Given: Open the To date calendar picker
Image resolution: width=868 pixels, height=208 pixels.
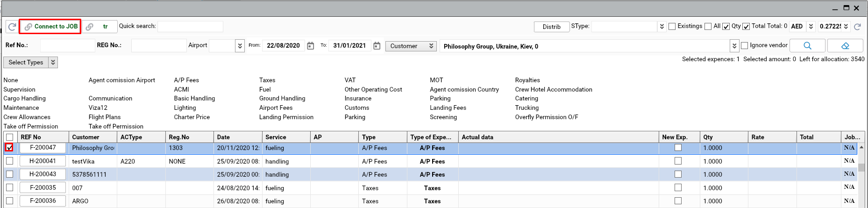Looking at the screenshot, I should 377,46.
